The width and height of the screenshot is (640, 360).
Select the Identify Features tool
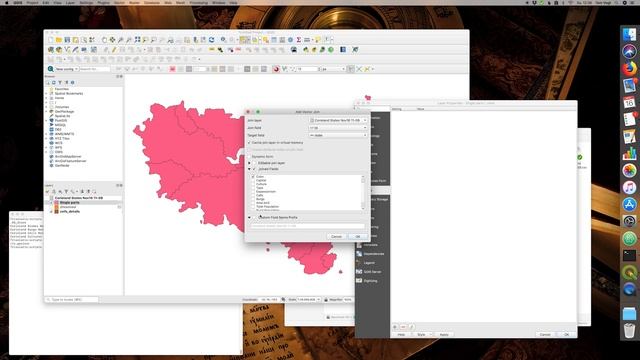(223, 40)
